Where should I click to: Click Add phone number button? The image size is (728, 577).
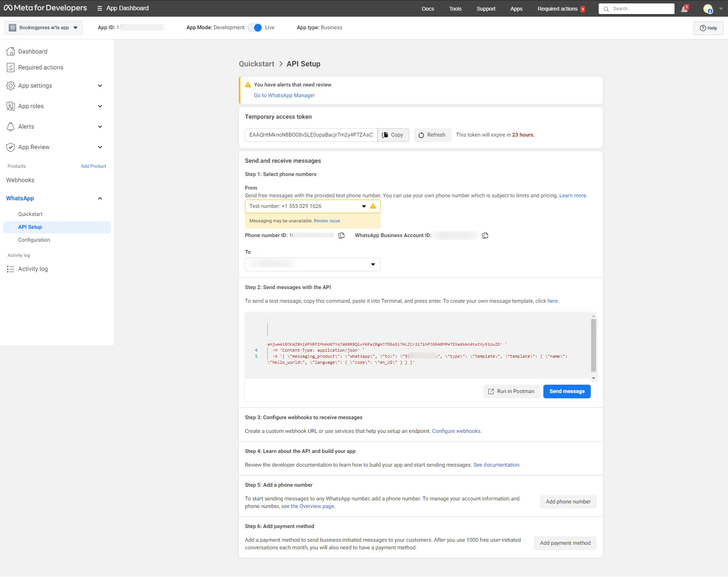click(x=568, y=502)
